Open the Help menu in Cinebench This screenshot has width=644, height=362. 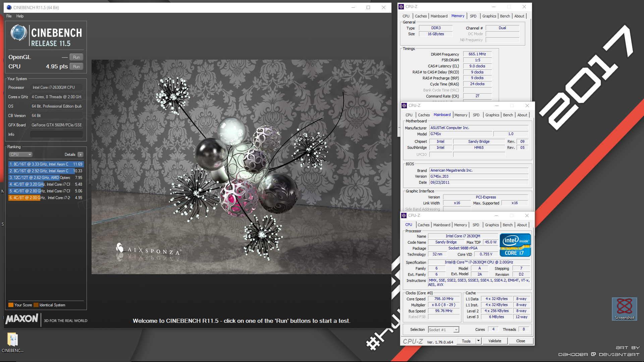[x=20, y=16]
